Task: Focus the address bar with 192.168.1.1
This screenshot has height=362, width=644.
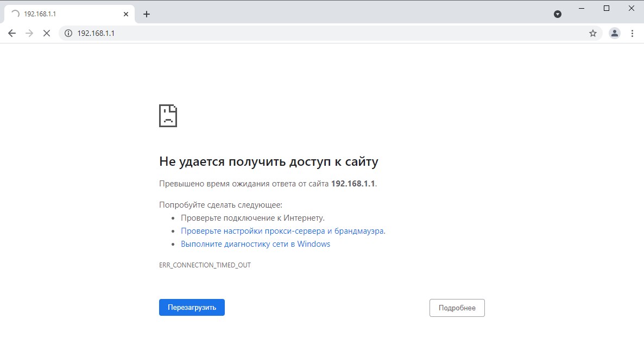Action: click(x=326, y=33)
